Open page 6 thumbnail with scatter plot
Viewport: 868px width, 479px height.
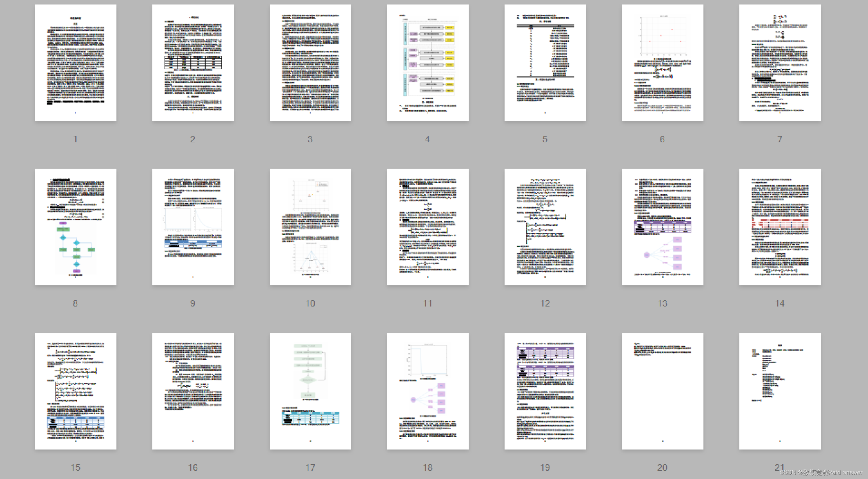tap(662, 63)
